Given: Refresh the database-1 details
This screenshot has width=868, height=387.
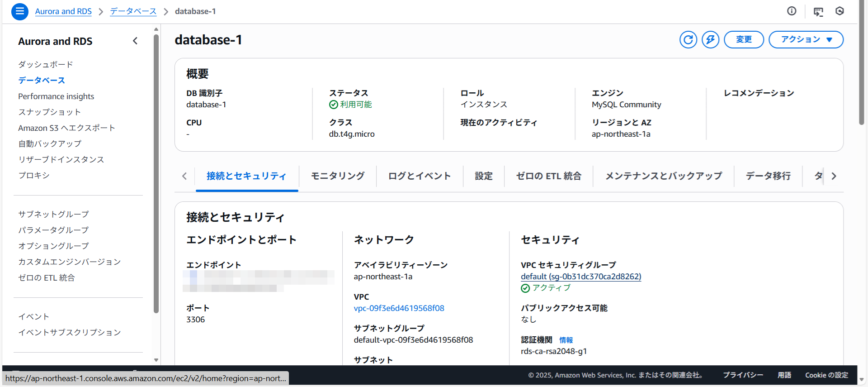Looking at the screenshot, I should click(x=688, y=40).
